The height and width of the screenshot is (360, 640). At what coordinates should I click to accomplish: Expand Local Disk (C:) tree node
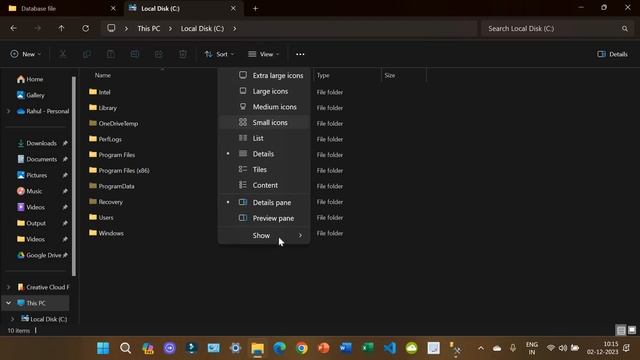click(x=12, y=319)
